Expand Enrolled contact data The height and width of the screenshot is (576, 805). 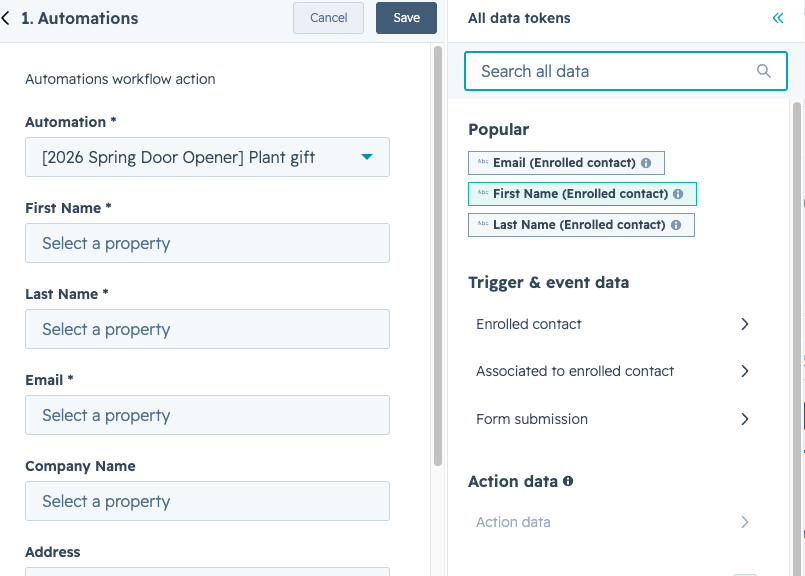click(x=612, y=324)
